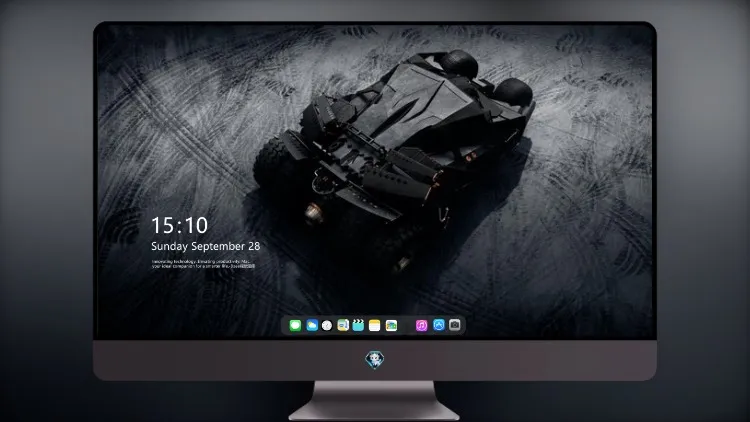Open the yellow Notes app in dock
The width and height of the screenshot is (750, 422).
click(375, 325)
